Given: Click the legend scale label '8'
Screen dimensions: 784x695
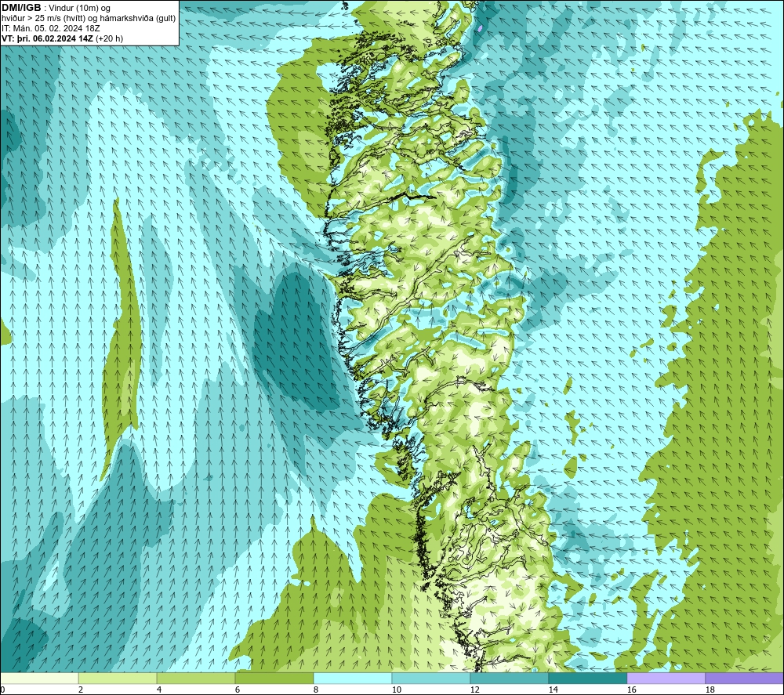Looking at the screenshot, I should click(x=315, y=690).
